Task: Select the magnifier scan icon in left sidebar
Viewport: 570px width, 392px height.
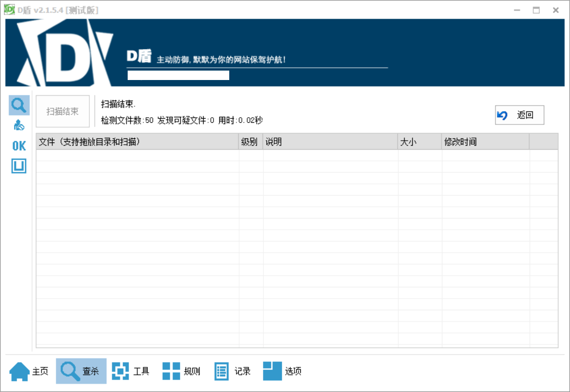Action: 18,105
